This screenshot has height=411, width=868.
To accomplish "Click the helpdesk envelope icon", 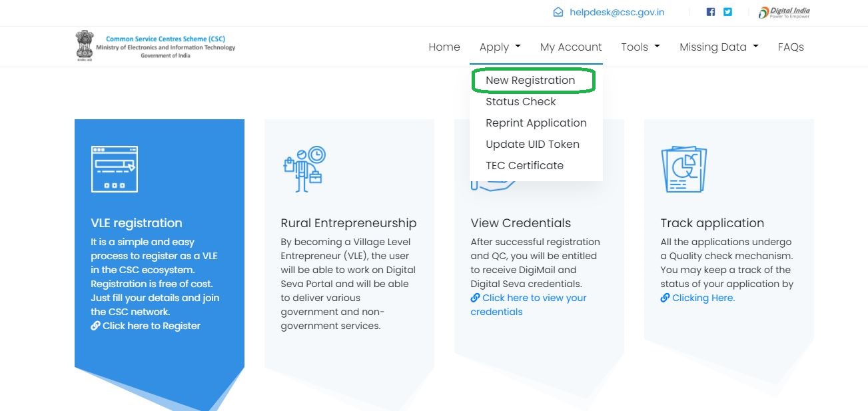I will 558,12.
